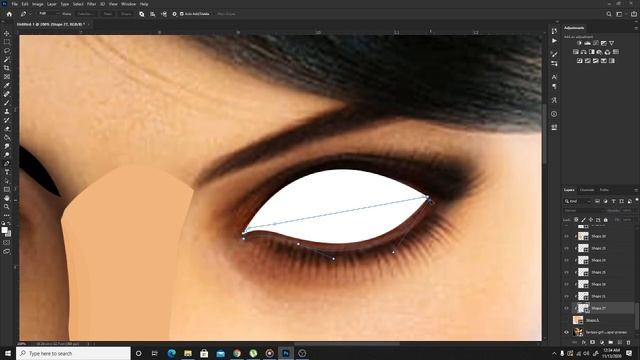640x360 pixels.
Task: Open Path arrangement options
Action: [x=164, y=14]
